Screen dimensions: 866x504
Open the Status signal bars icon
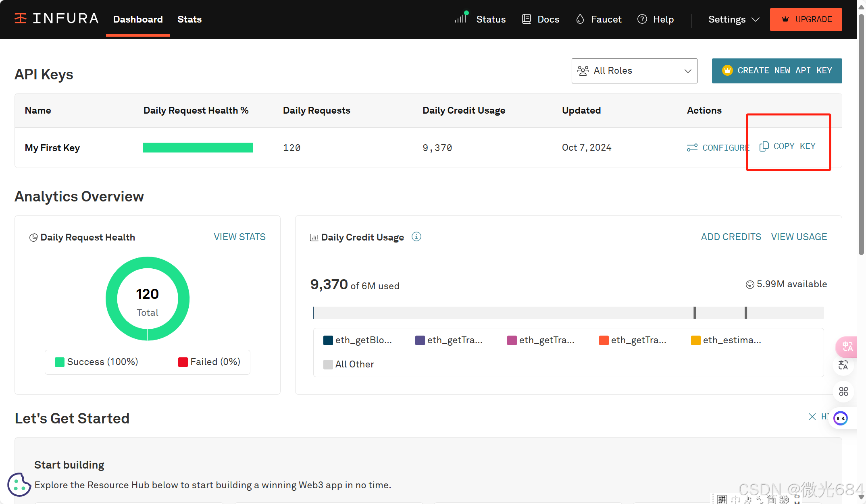461,18
